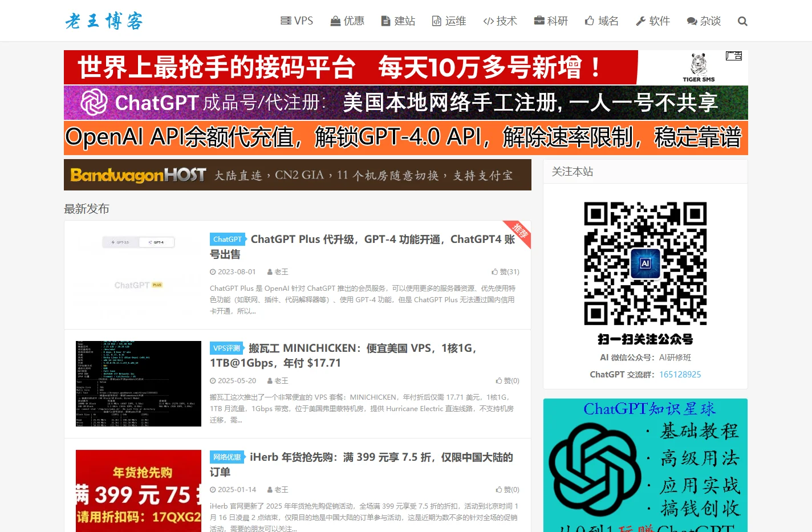This screenshot has height=532, width=812.
Task: Click the iHerb 年货抢先购 red thumbnail
Action: click(x=139, y=491)
